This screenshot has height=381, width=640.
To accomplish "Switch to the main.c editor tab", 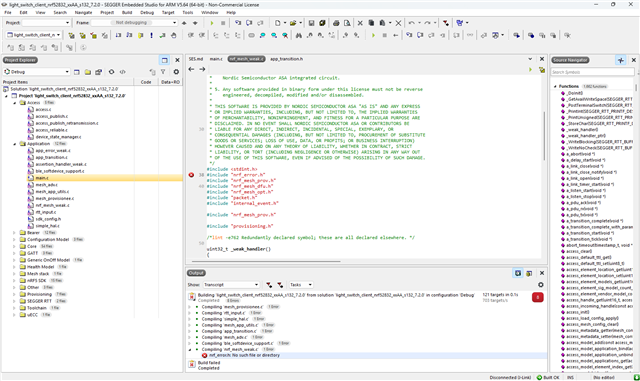I will click(x=216, y=59).
